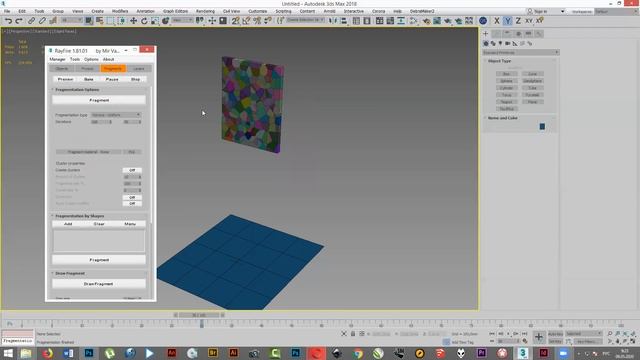Click the Mirror tool icon

(x=333, y=21)
